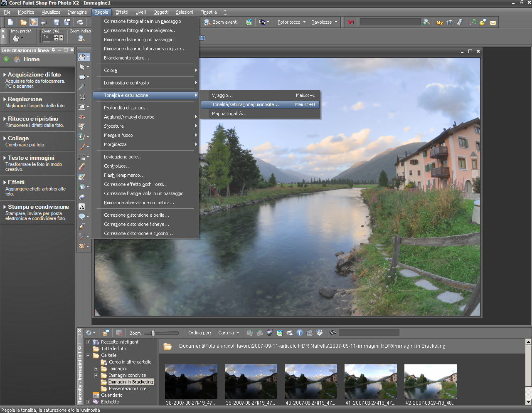
Task: Open the Ritocco e ripristino tutorial link
Action: click(33, 119)
